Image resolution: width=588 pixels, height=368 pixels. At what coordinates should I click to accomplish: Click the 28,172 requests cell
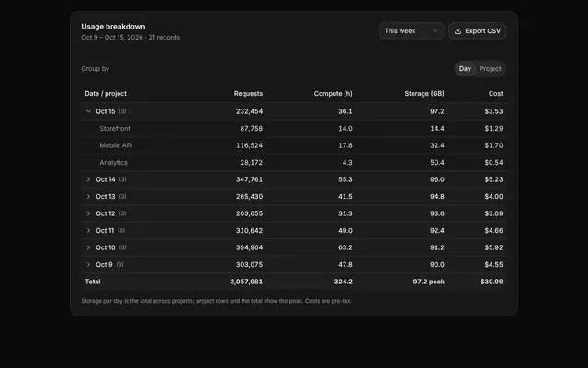(x=251, y=163)
